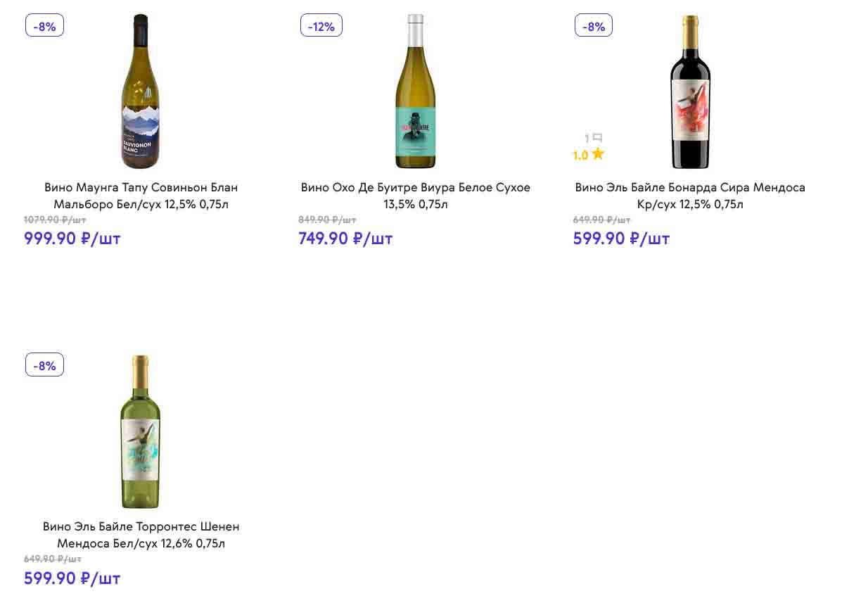Open Вино Охо Де Буитре Виура product link
This screenshot has height=596, width=868.
pyautogui.click(x=415, y=196)
